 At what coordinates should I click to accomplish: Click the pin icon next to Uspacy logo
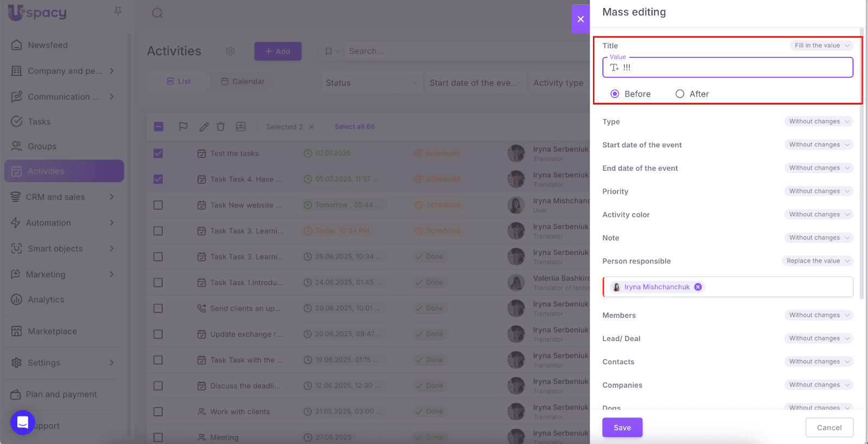click(x=118, y=11)
